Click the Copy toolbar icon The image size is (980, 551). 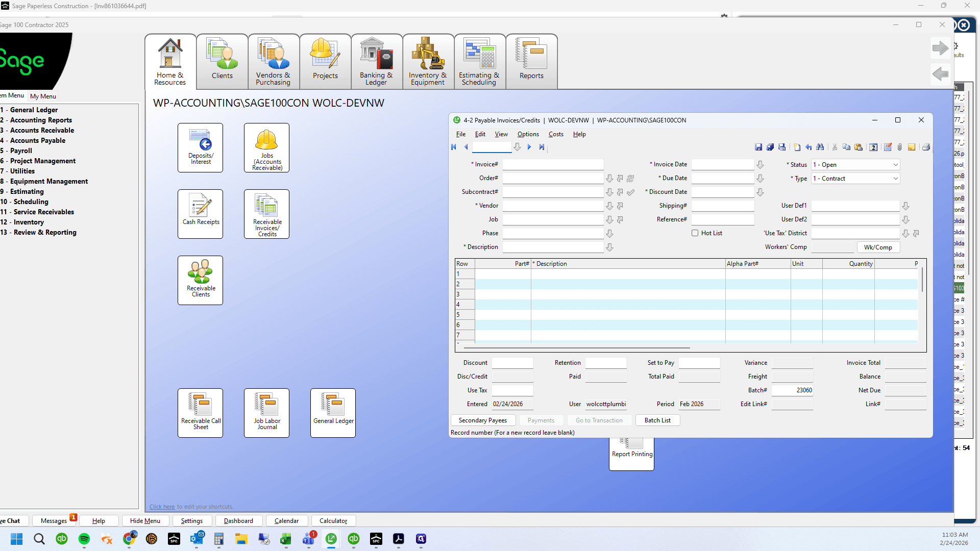pos(847,147)
